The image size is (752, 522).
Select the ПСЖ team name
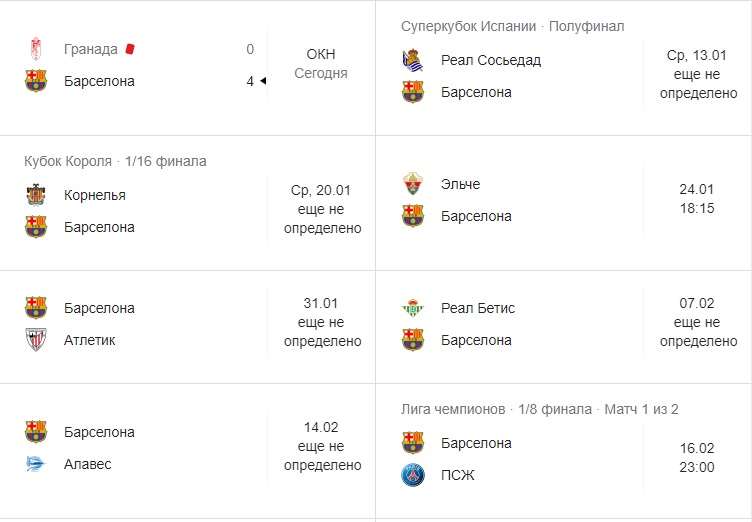tap(457, 475)
